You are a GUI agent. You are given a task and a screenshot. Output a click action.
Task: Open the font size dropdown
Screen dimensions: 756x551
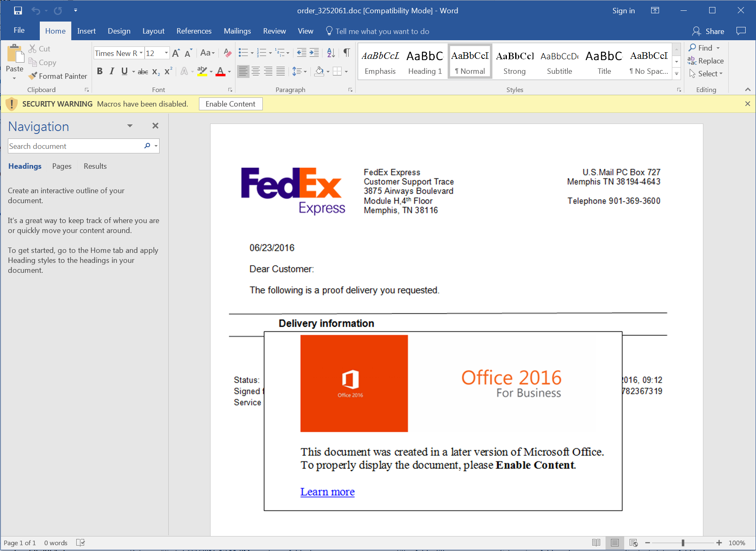point(166,53)
